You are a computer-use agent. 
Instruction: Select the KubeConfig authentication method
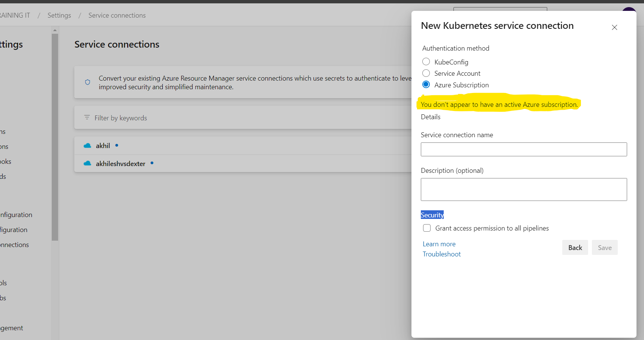pos(426,61)
